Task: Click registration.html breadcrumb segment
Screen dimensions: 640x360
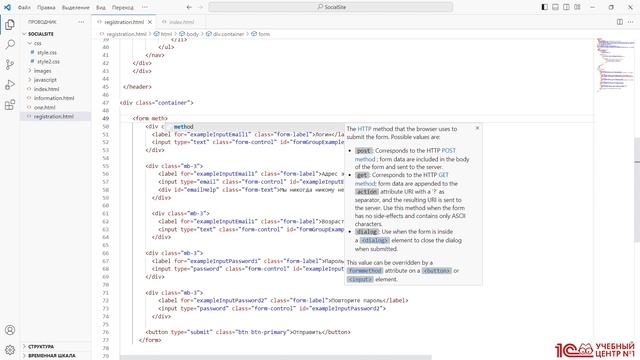Action: click(x=126, y=34)
